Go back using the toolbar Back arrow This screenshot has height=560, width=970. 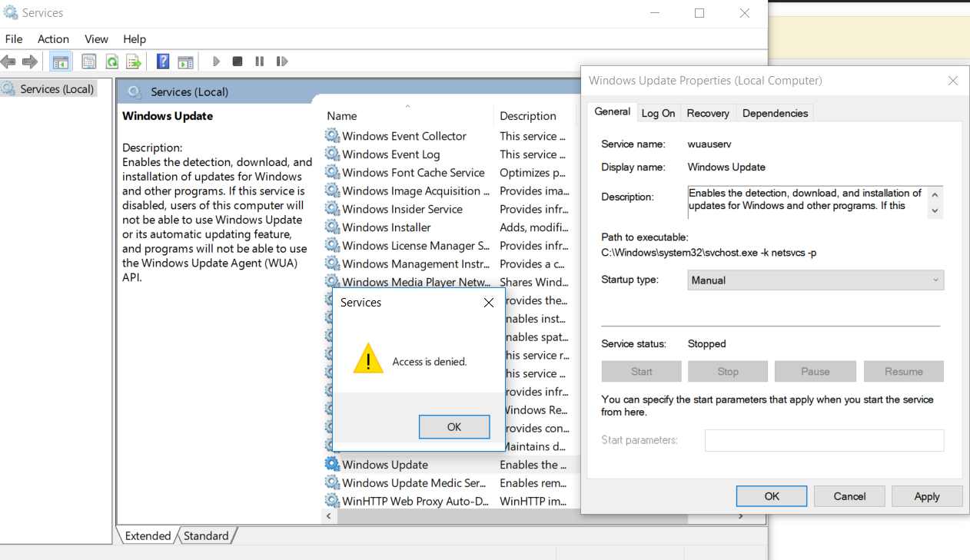8,61
